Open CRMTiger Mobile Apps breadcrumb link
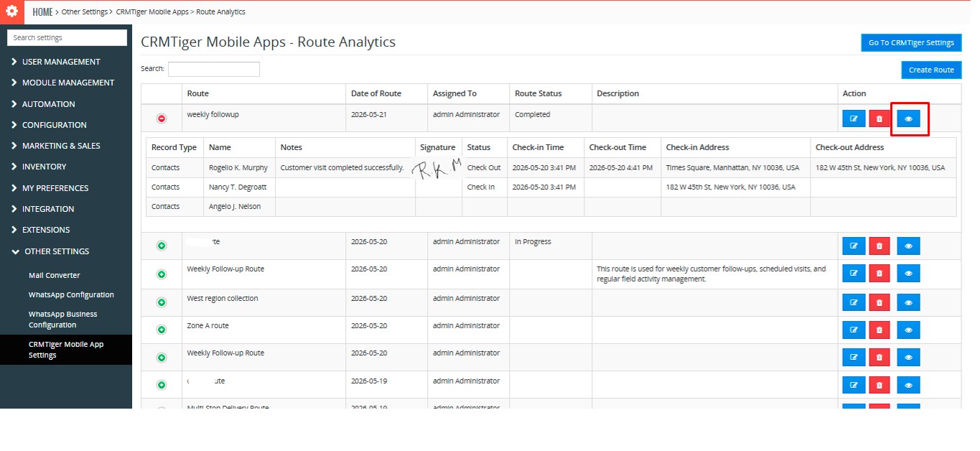This screenshot has height=451, width=980. point(152,12)
